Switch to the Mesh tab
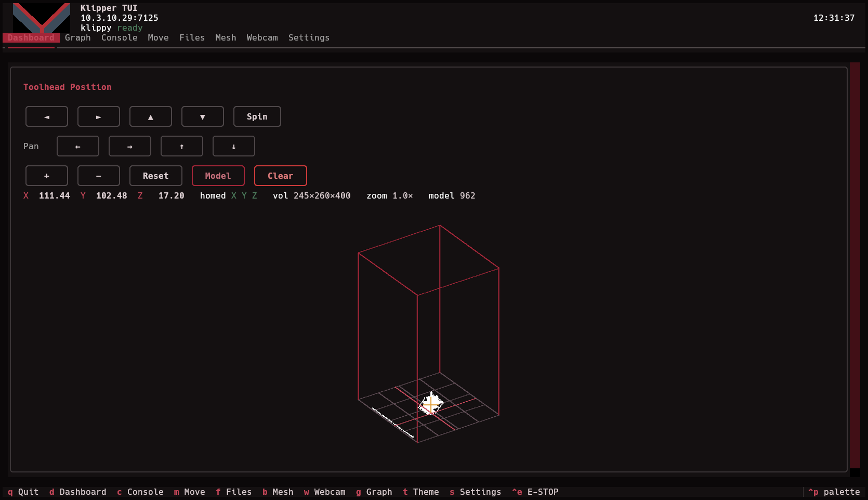Screen dimensions: 868x500 tap(226, 37)
